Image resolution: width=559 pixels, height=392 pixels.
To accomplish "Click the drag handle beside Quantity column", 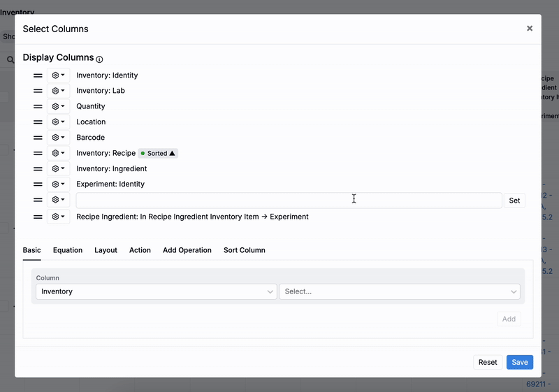I will [38, 106].
